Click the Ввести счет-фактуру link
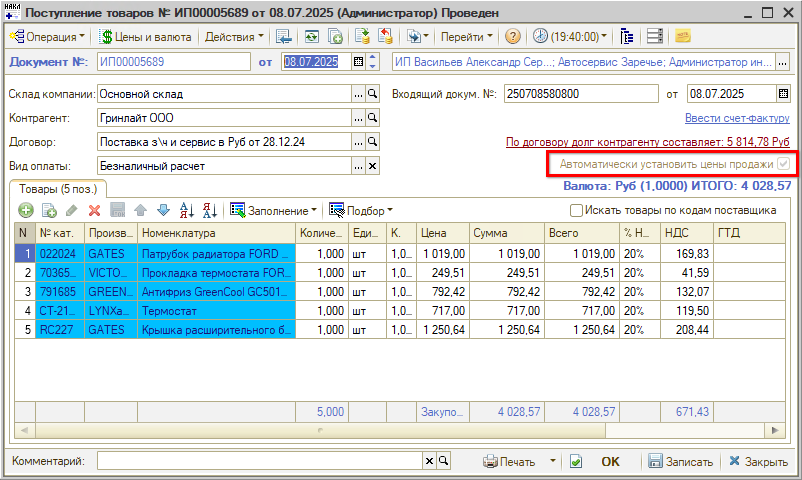The height and width of the screenshot is (480, 802). click(737, 118)
